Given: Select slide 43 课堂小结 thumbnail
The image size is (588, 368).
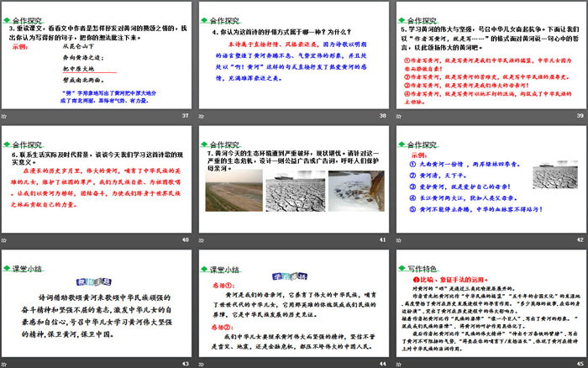Looking at the screenshot, I should pos(97,303).
